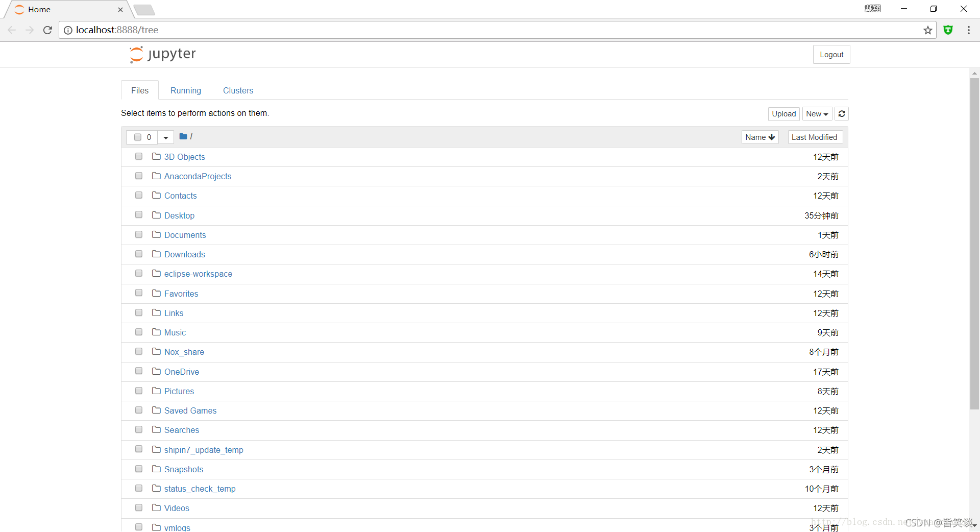
Task: Click the refresh notebook list icon
Action: pyautogui.click(x=842, y=114)
